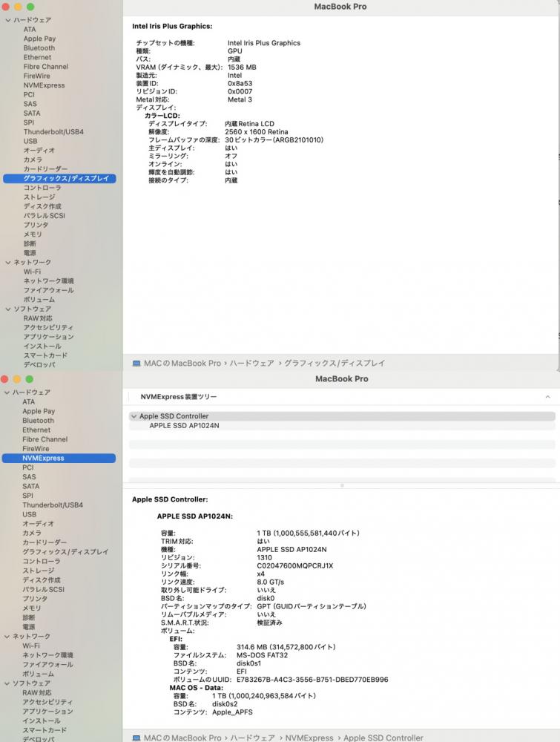Select デベロッパ in the Graphics window sidebar
Viewport: 560px width, 742px height.
point(39,365)
